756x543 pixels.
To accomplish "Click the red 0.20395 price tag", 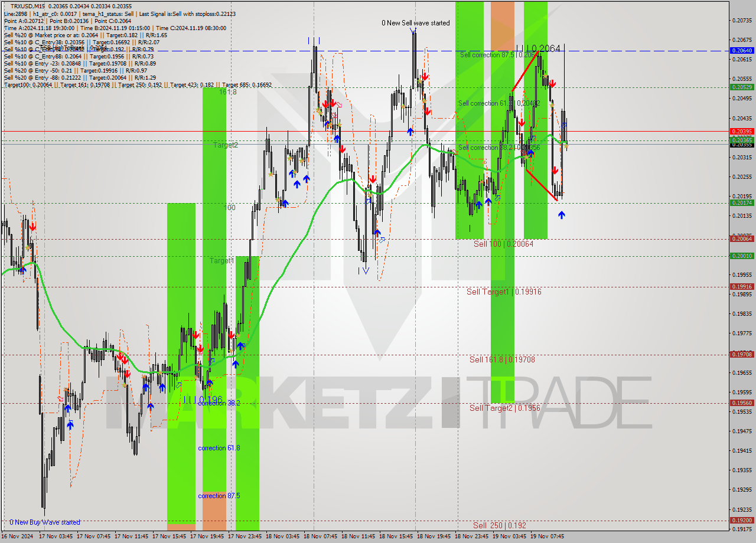I will (742, 131).
